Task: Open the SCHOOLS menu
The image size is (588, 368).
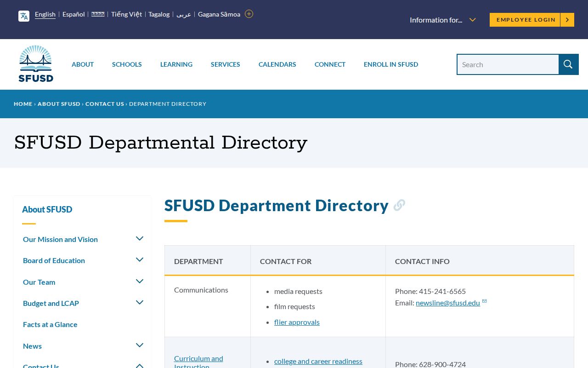Action: 127,64
